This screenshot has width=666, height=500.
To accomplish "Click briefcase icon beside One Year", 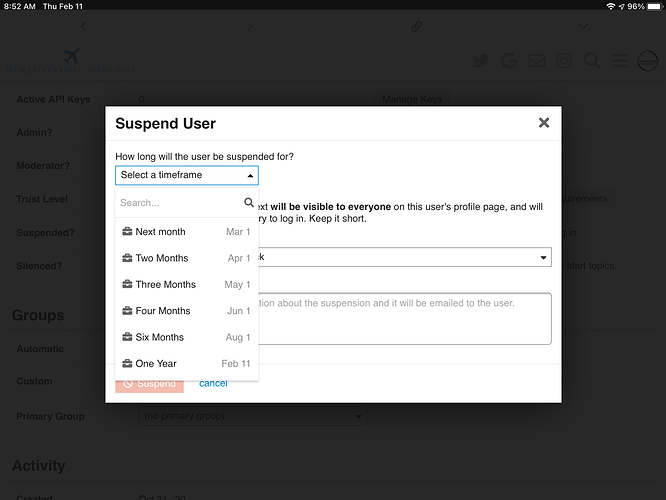I will [127, 363].
